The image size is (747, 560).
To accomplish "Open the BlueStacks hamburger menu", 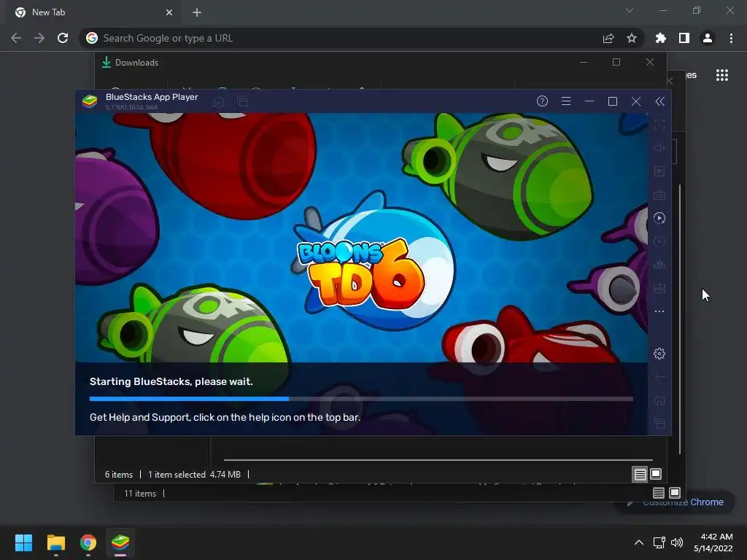I will pos(566,101).
